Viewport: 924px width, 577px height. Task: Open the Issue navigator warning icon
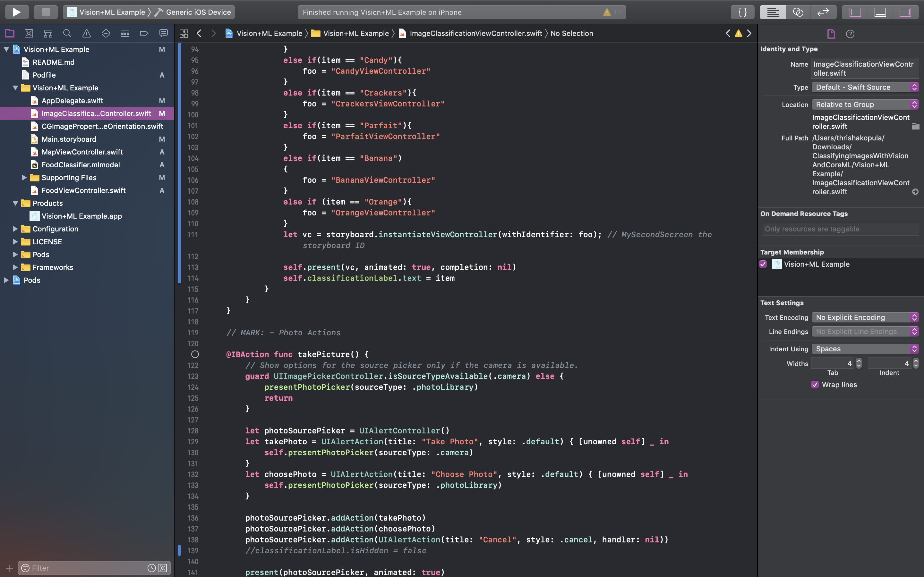pyautogui.click(x=87, y=34)
